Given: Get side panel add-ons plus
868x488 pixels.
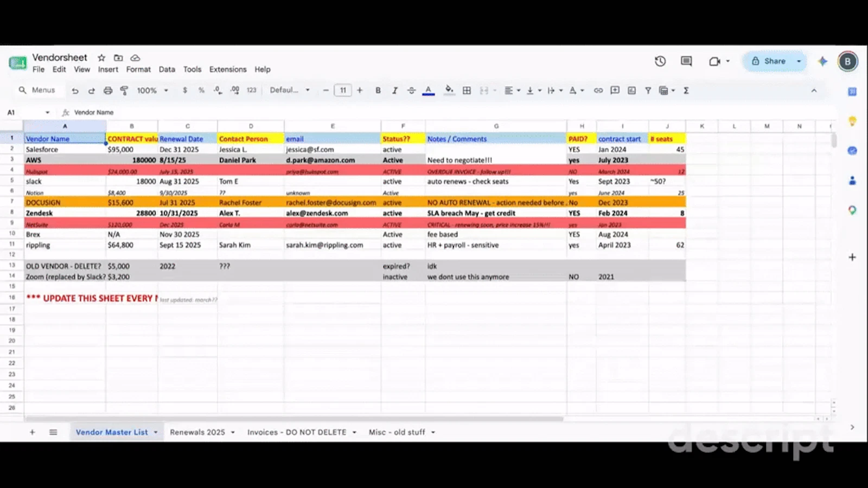Looking at the screenshot, I should click(x=852, y=257).
